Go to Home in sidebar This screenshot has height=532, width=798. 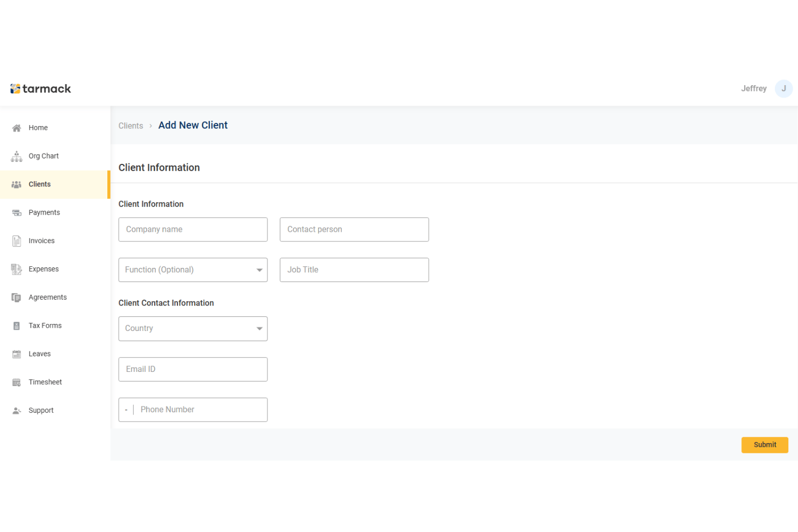(55, 128)
